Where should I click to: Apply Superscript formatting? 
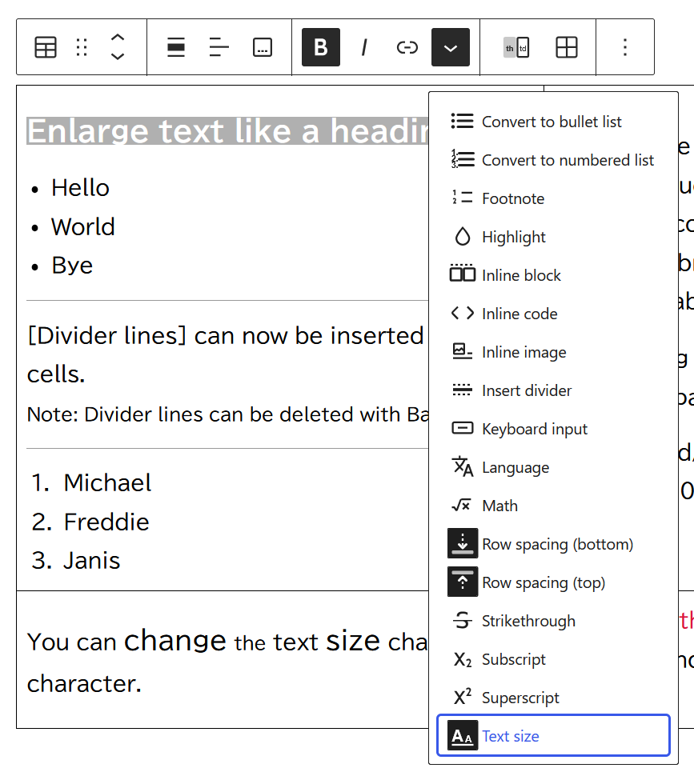[553, 698]
